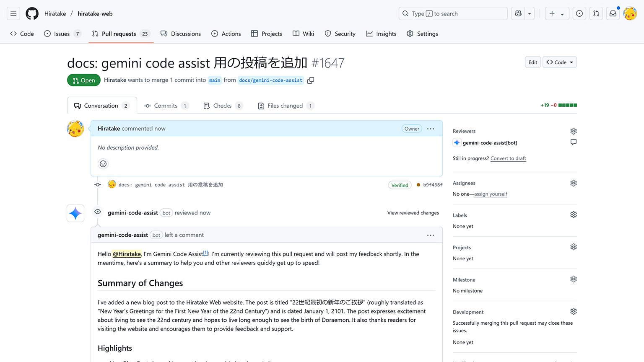Click the docs/gemini-code-assist branch label
Screen dimensions: 644x362
coord(271,80)
